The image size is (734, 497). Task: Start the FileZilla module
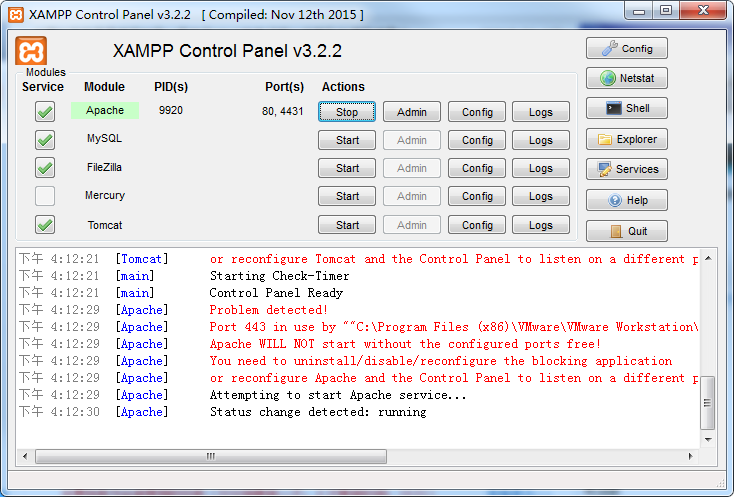[347, 168]
